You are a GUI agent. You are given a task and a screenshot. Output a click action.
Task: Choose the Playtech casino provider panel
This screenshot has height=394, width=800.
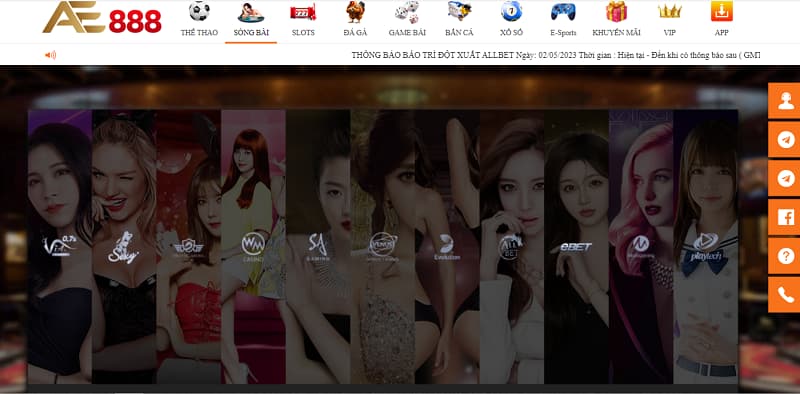tap(706, 247)
